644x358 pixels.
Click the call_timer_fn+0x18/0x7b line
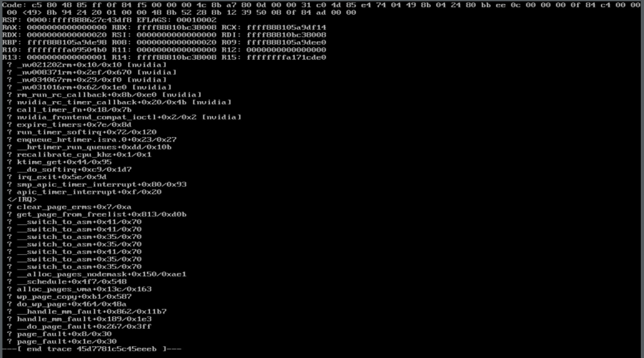(x=70, y=109)
